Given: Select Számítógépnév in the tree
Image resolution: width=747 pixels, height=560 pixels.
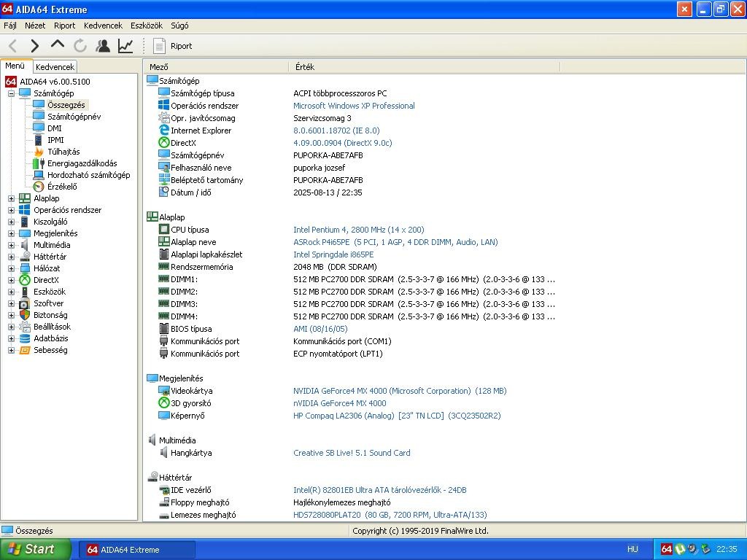Looking at the screenshot, I should pos(74,117).
